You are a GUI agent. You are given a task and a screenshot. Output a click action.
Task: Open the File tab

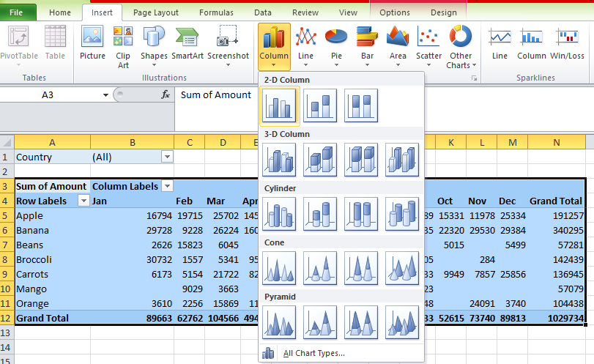[x=16, y=12]
